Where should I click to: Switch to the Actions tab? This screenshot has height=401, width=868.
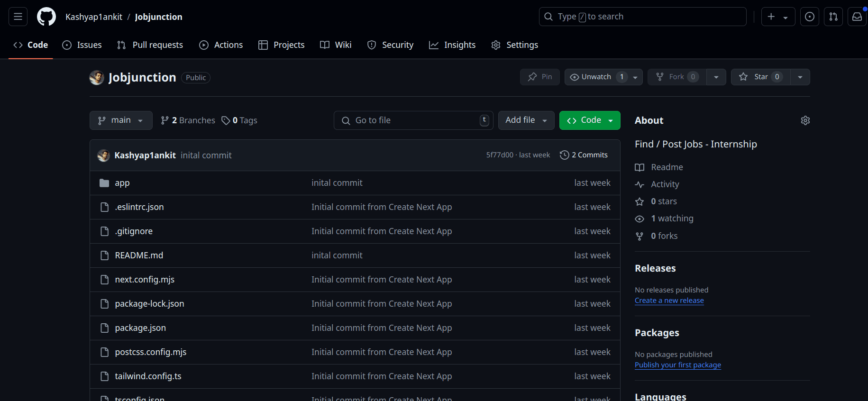click(x=221, y=45)
